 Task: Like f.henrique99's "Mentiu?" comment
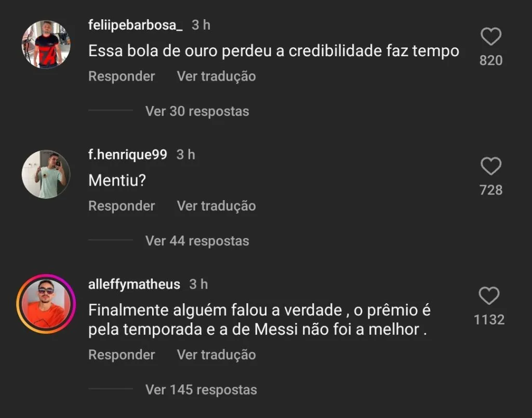tap(491, 166)
